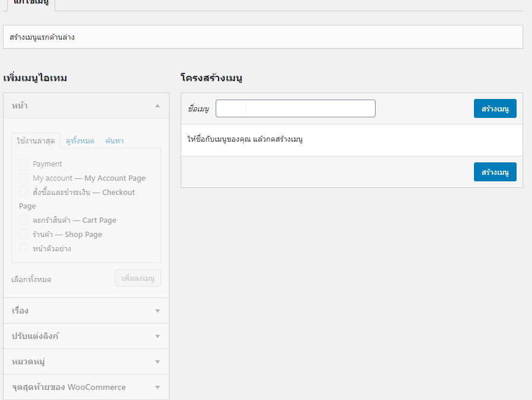The image size is (532, 400).
Task: Switch to the ใช้งานล่าสุด tab
Action: click(36, 140)
